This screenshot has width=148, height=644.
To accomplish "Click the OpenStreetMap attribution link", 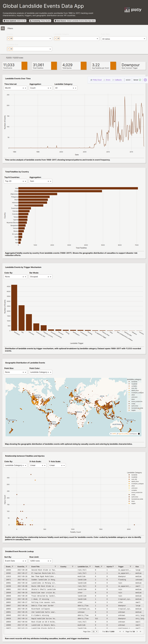I will [x=123, y=434].
